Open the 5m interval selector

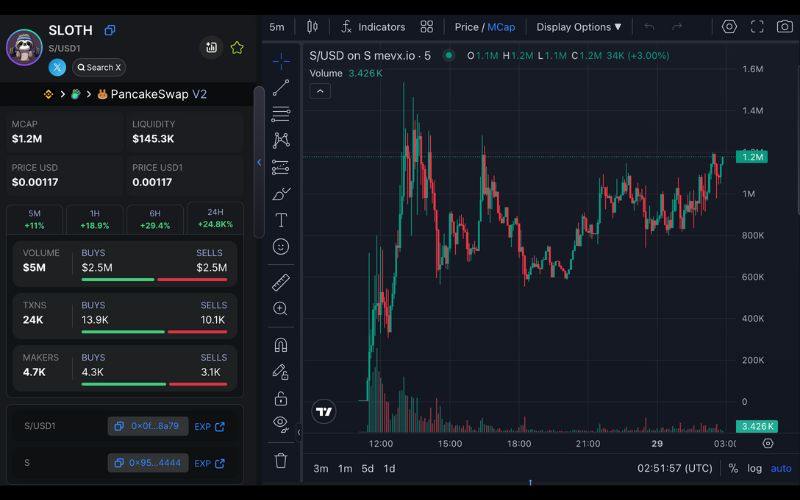pyautogui.click(x=277, y=27)
